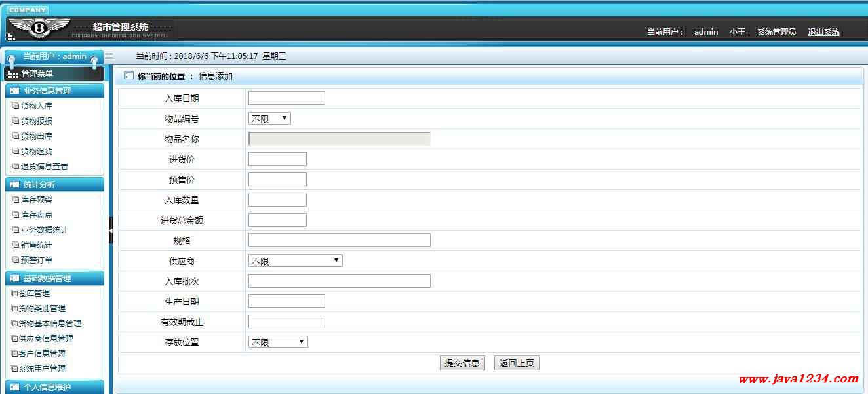Open the 供应商 dropdown

pyautogui.click(x=295, y=261)
